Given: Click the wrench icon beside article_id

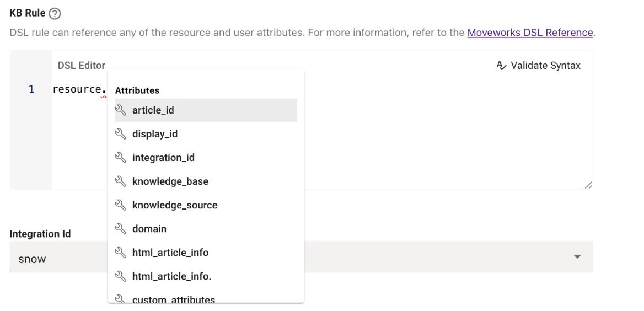Looking at the screenshot, I should click(120, 110).
